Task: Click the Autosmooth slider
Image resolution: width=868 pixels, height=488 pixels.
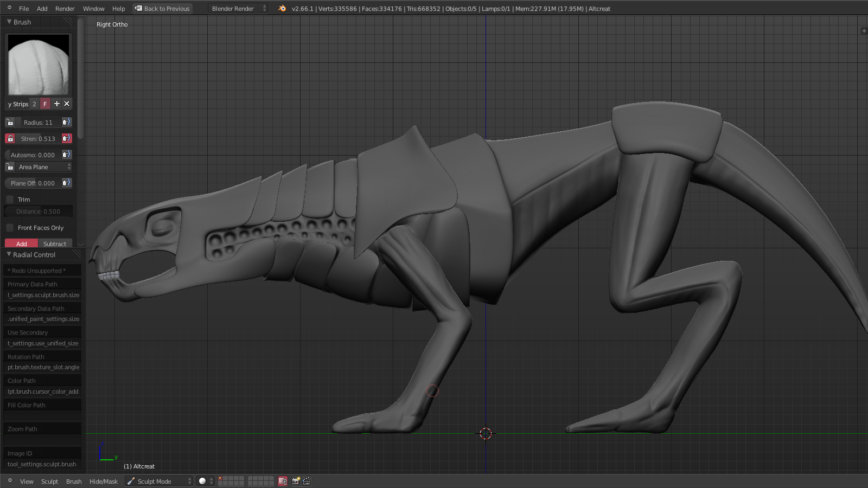Action: 33,155
